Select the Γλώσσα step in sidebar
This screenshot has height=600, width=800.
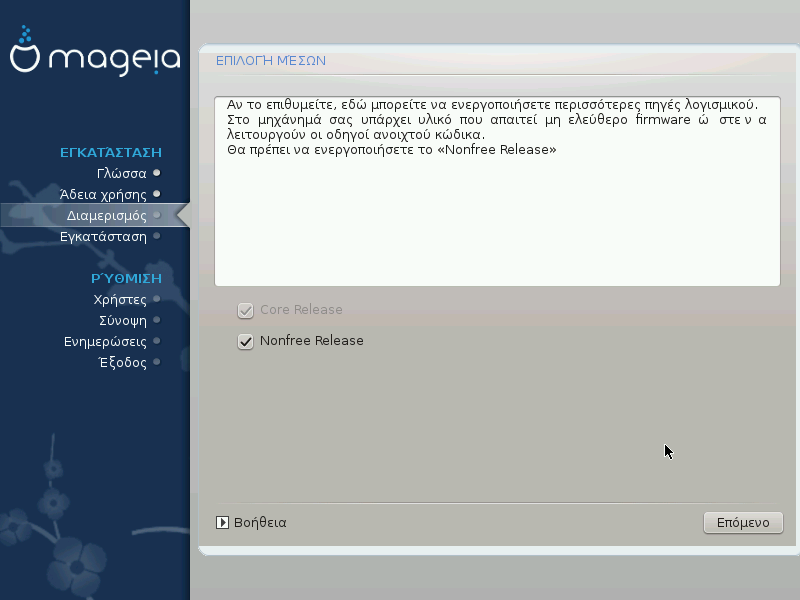tap(121, 173)
